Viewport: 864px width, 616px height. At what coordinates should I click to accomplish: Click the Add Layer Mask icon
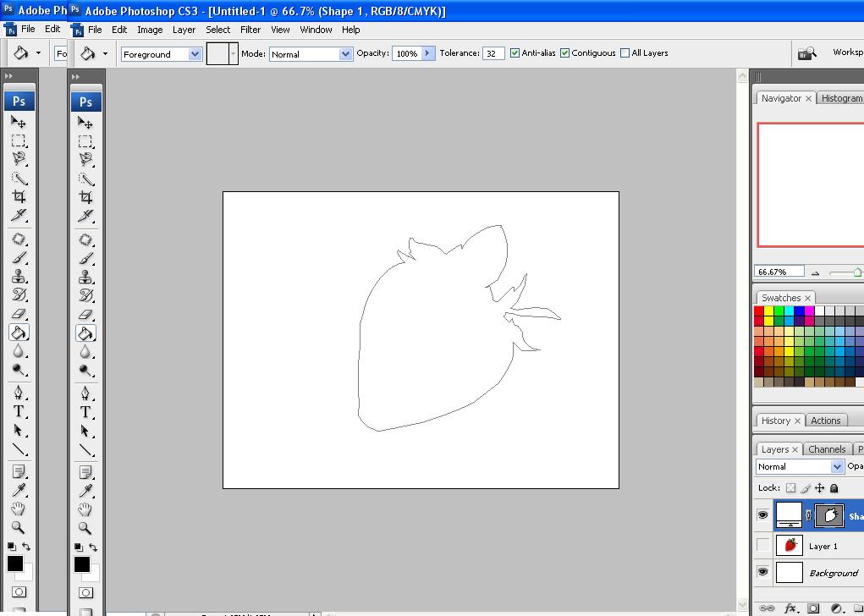813,608
